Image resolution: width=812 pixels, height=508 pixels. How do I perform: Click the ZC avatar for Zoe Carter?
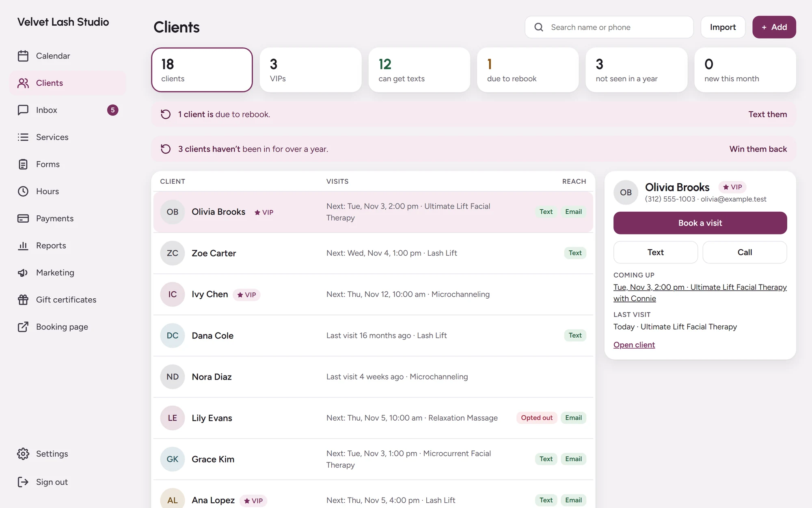173,253
